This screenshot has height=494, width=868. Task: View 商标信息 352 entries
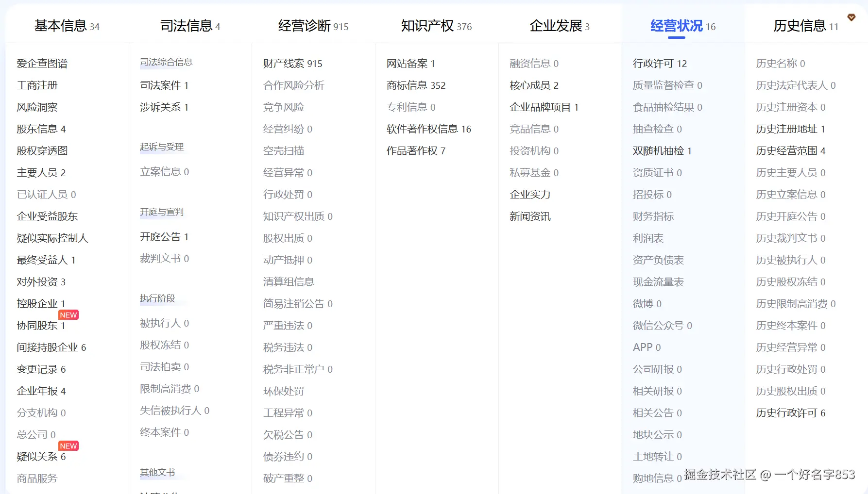(416, 85)
